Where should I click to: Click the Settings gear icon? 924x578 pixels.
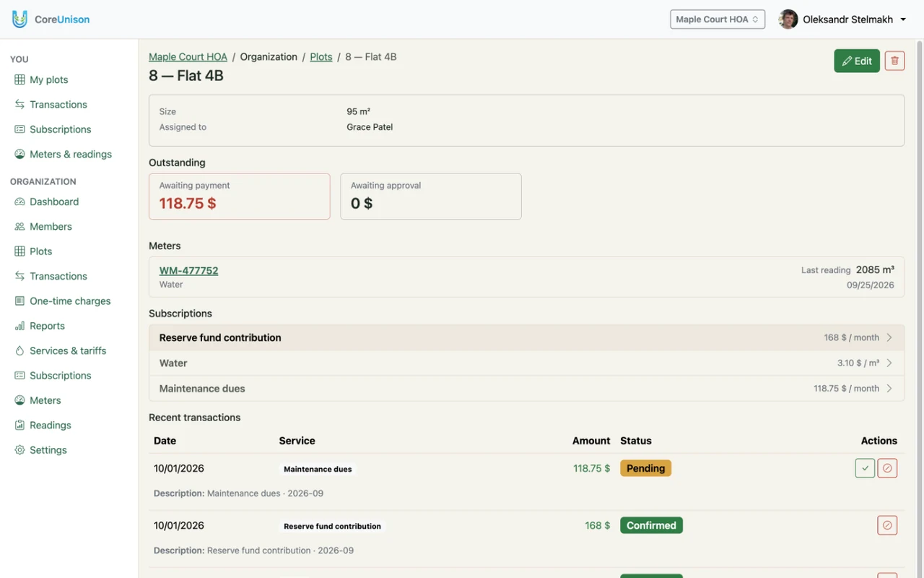[19, 450]
